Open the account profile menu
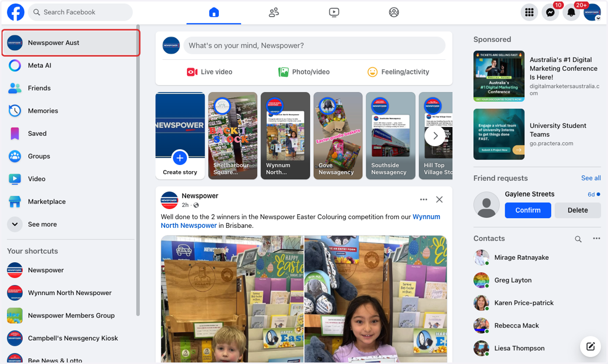This screenshot has height=364, width=608. coord(592,12)
